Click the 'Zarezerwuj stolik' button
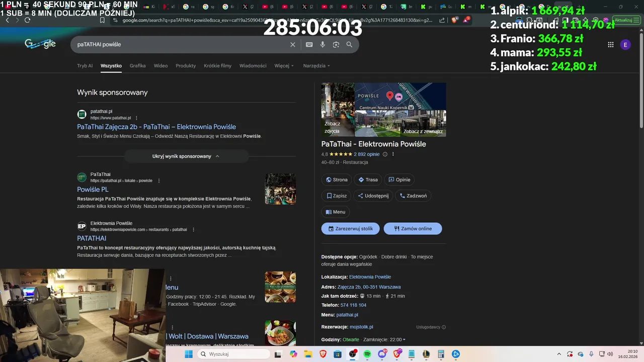 click(351, 229)
